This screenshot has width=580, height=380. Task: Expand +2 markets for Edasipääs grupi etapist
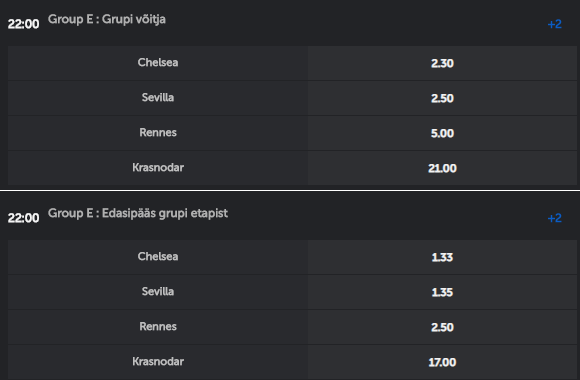point(554,218)
